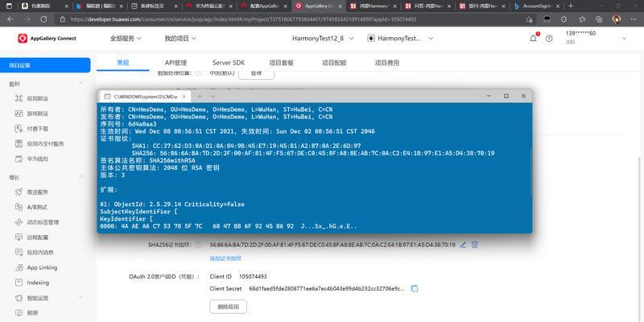
Task: Open the SHA256证书指纹 help tooltip icon
Action: point(199,245)
